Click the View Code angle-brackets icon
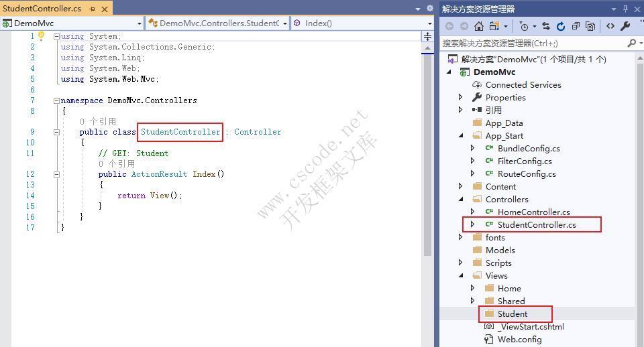The image size is (644, 347). point(610,26)
